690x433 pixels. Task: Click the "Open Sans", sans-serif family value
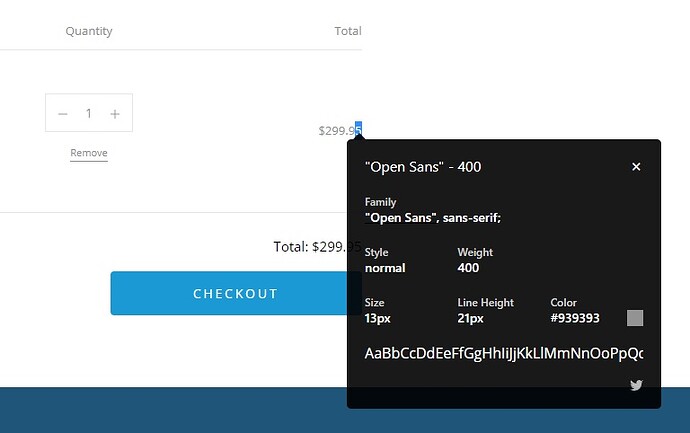click(x=433, y=217)
